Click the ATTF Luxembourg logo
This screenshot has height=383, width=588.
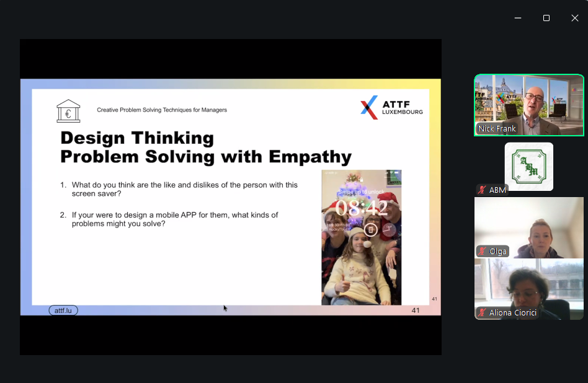click(x=391, y=107)
